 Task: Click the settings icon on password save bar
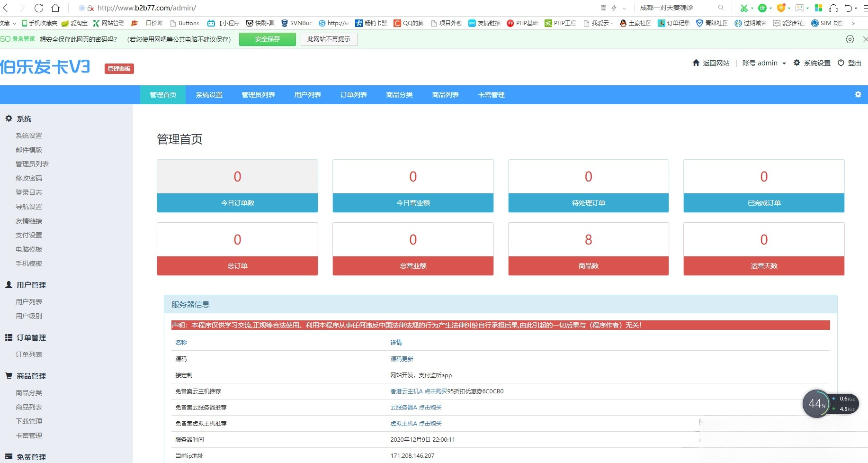point(850,39)
